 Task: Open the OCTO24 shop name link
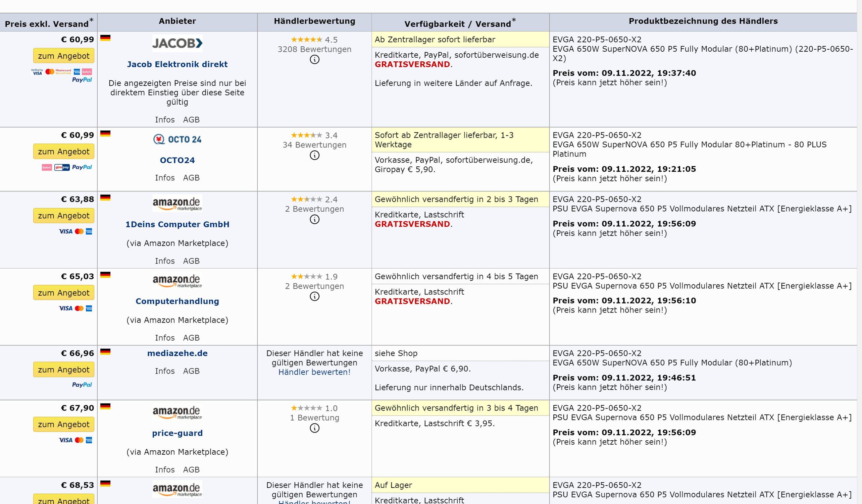tap(177, 160)
